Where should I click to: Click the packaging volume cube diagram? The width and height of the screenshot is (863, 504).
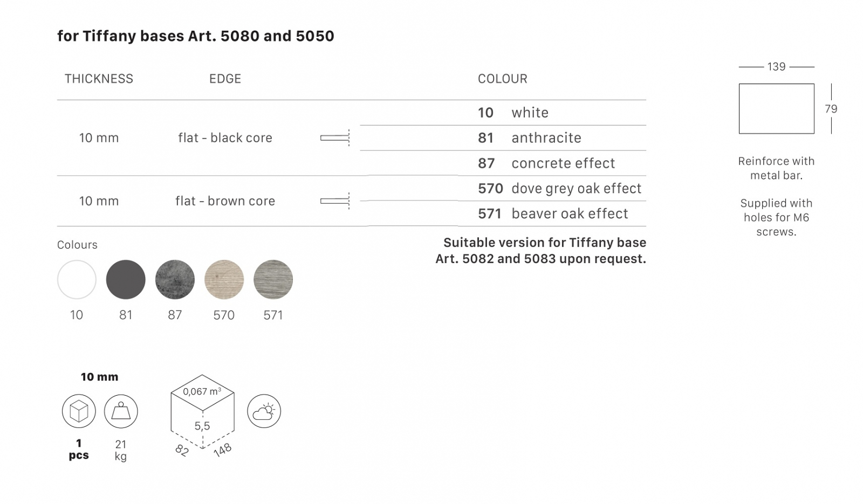[202, 415]
